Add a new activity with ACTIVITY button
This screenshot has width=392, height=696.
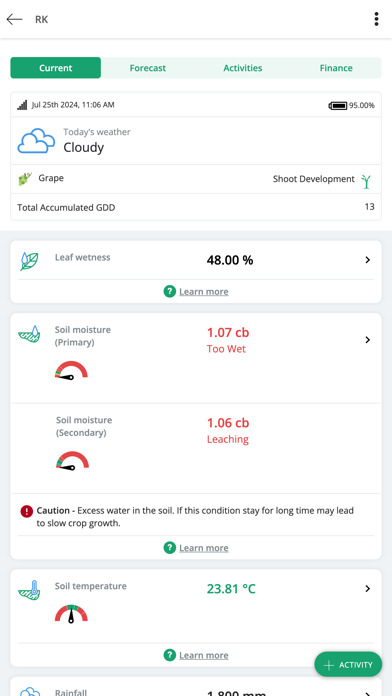[x=348, y=664]
